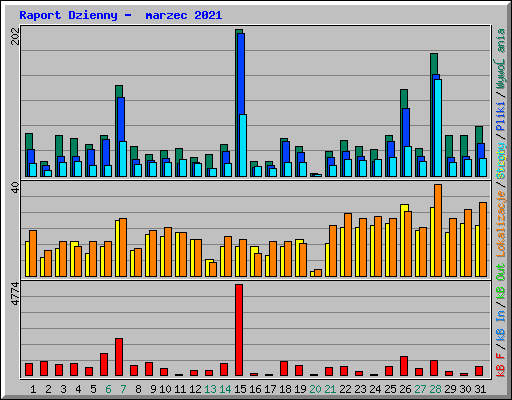Click the green weekend day label 7
Viewport: 512px width, 400px height.
tap(123, 389)
